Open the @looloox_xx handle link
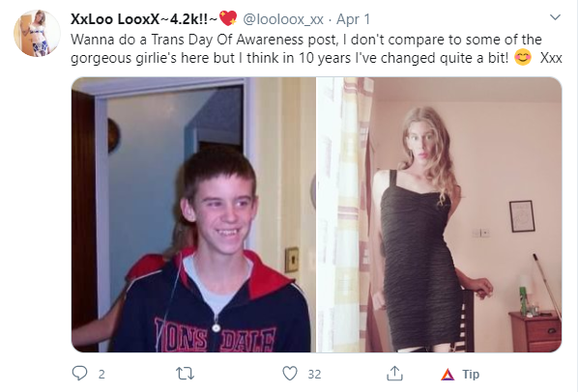Screen dimensions: 578x392 (283, 19)
